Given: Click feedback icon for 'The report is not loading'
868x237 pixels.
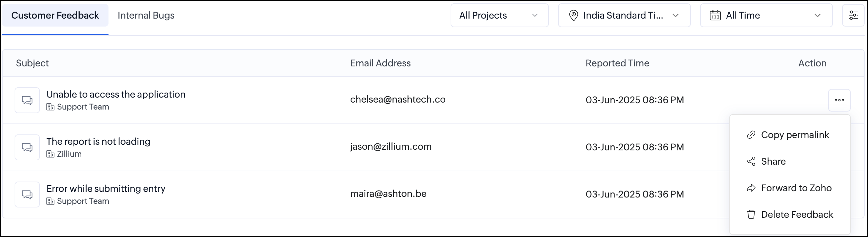Looking at the screenshot, I should pyautogui.click(x=27, y=147).
